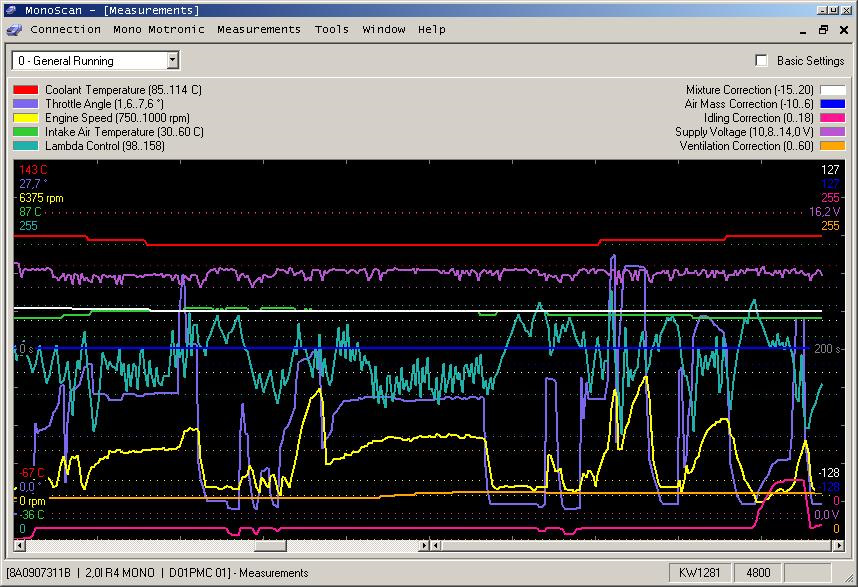The width and height of the screenshot is (858, 587).
Task: Select the 0 - General Running combo box
Action: tap(96, 60)
